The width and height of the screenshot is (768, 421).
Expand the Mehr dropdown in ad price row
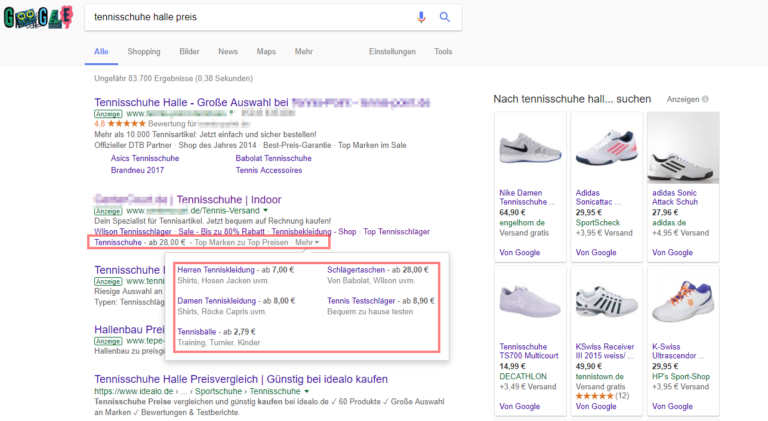pyautogui.click(x=309, y=242)
